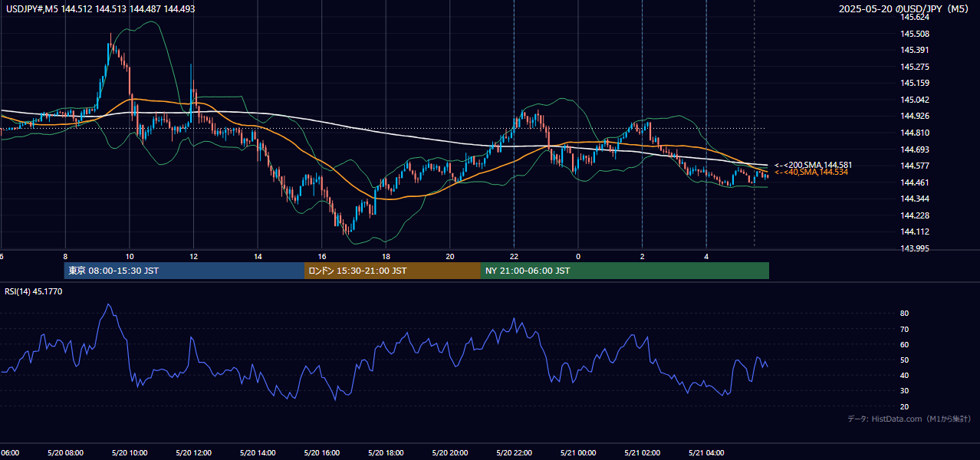The width and height of the screenshot is (980, 460).
Task: Click the price axis value 145.508
Action: [916, 34]
